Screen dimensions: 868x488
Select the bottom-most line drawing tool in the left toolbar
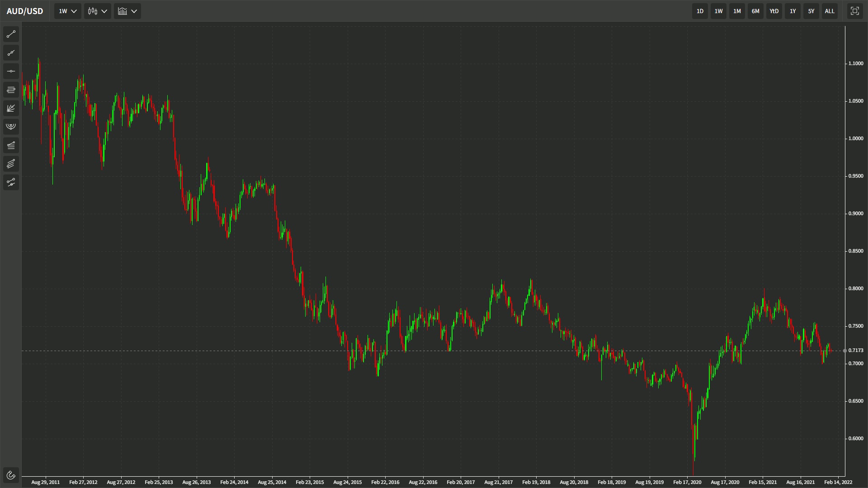tap(11, 183)
